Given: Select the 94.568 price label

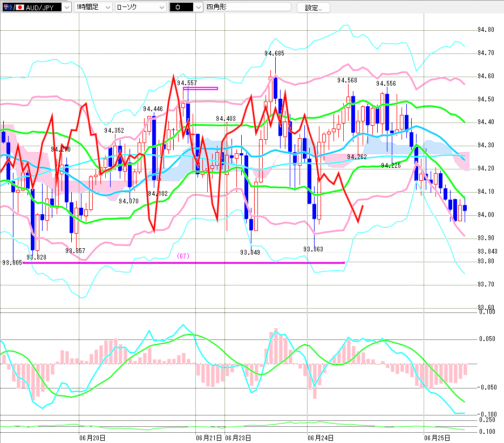Looking at the screenshot, I should point(347,80).
